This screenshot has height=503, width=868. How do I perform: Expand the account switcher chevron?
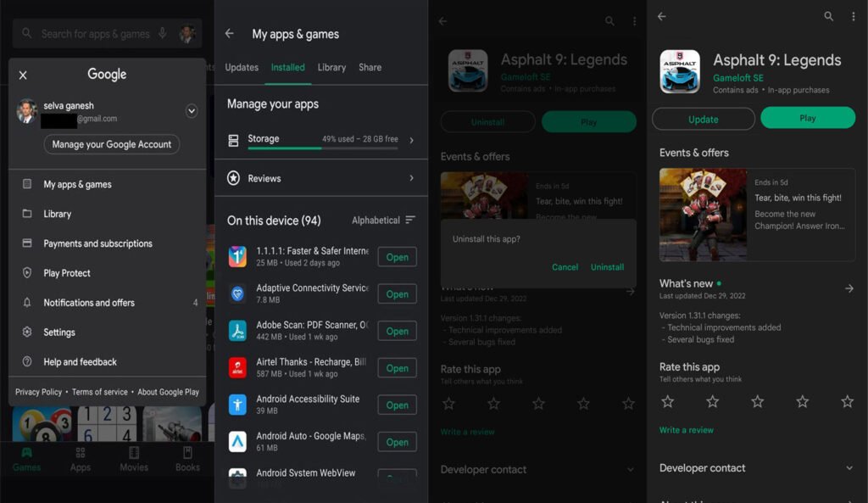[192, 111]
